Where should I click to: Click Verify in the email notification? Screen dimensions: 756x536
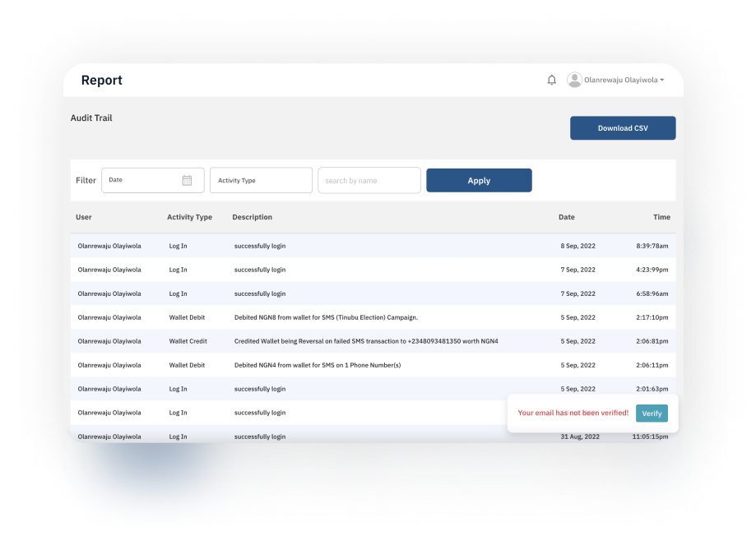click(652, 413)
